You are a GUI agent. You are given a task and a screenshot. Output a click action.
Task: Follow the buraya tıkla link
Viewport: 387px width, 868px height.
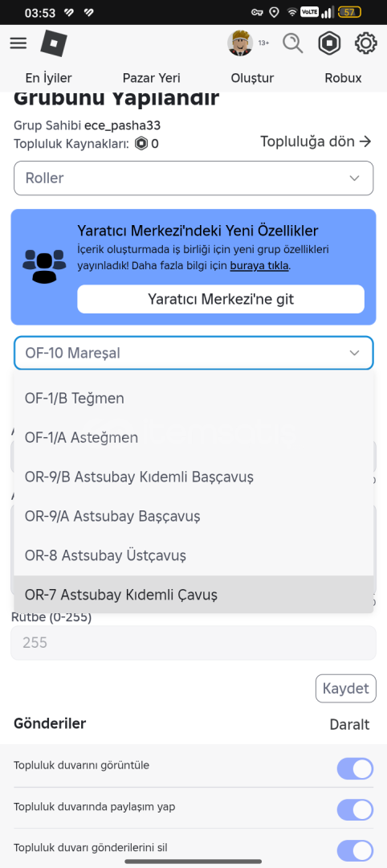tap(259, 266)
